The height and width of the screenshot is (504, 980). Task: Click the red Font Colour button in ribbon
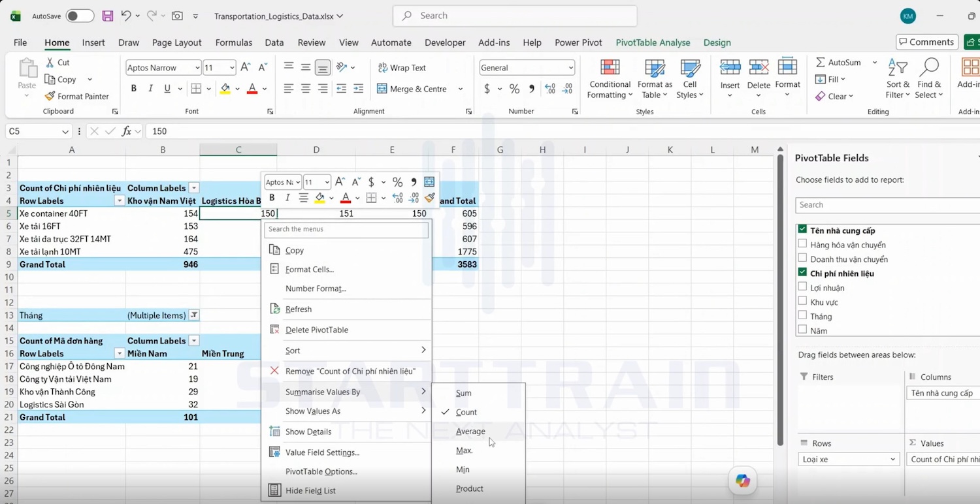coord(252,89)
